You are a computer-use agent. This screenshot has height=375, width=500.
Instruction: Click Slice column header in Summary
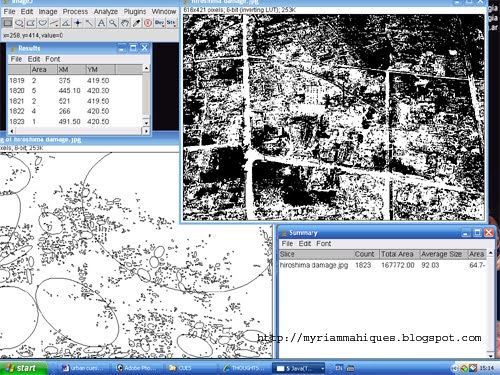[x=316, y=254]
